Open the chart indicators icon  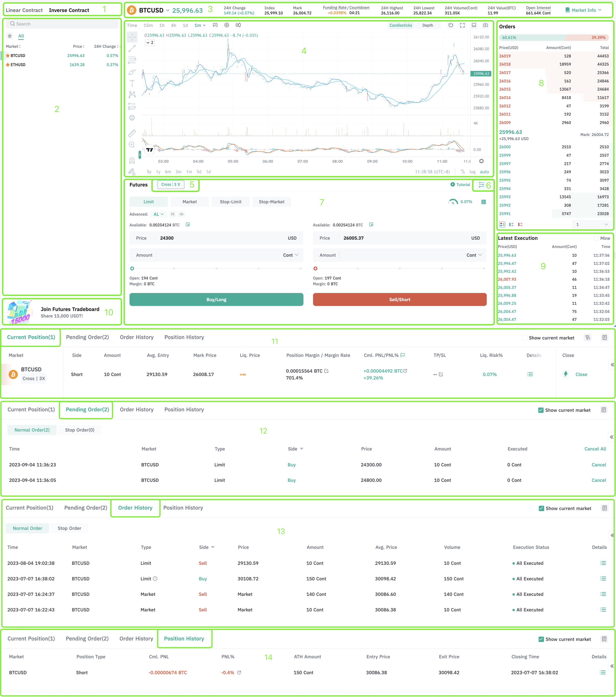click(x=215, y=25)
